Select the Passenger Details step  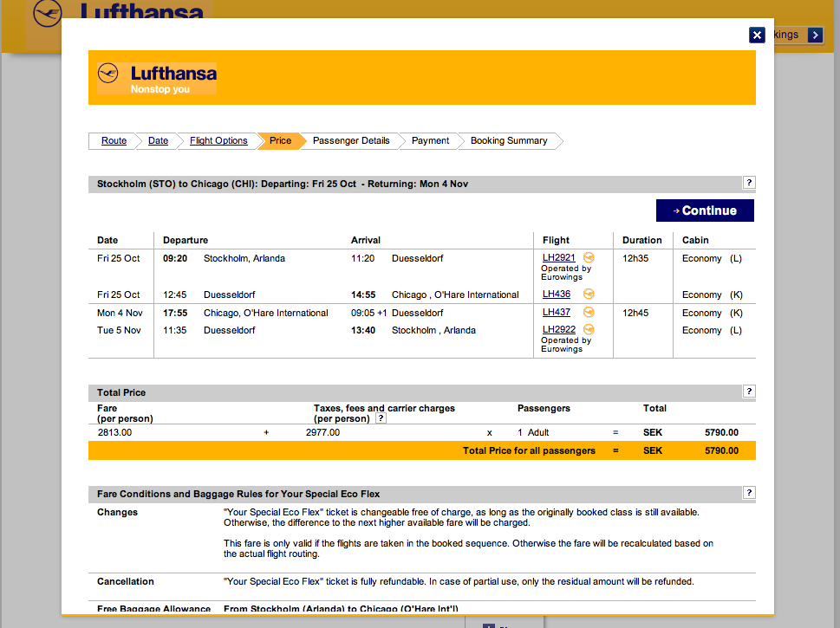pyautogui.click(x=351, y=141)
